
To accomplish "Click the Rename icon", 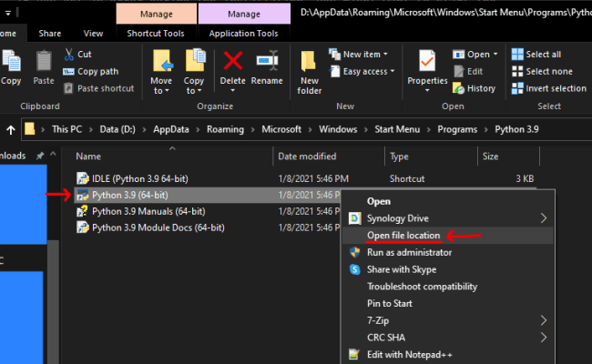I will coord(267,60).
